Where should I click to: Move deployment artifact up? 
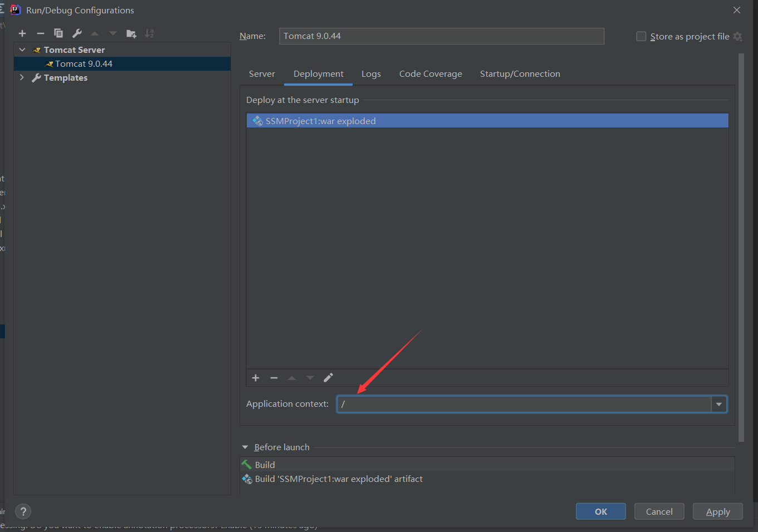pyautogui.click(x=292, y=378)
